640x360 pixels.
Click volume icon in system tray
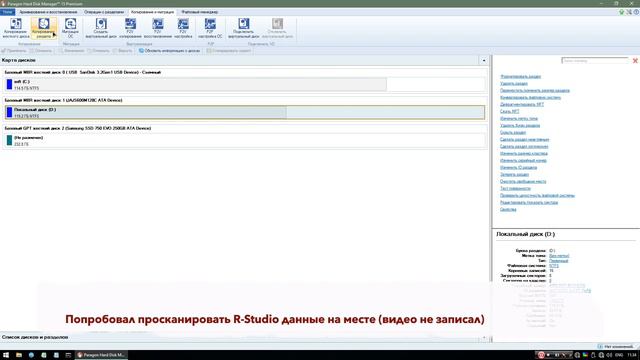click(609, 355)
